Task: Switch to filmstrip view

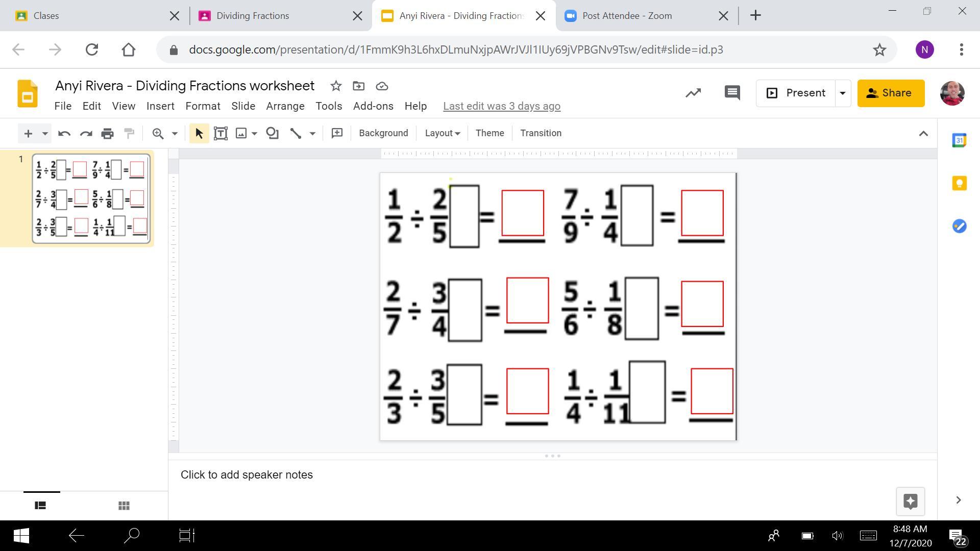Action: [x=40, y=506]
